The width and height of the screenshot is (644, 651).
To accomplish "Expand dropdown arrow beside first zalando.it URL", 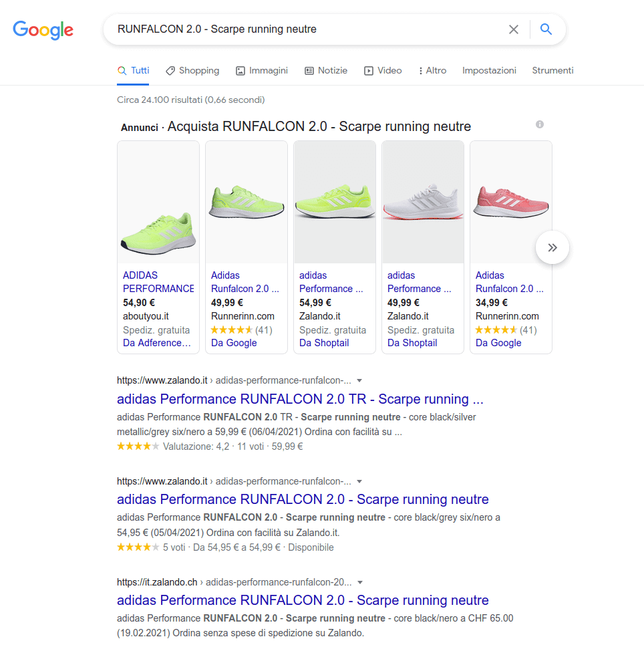I will click(360, 380).
